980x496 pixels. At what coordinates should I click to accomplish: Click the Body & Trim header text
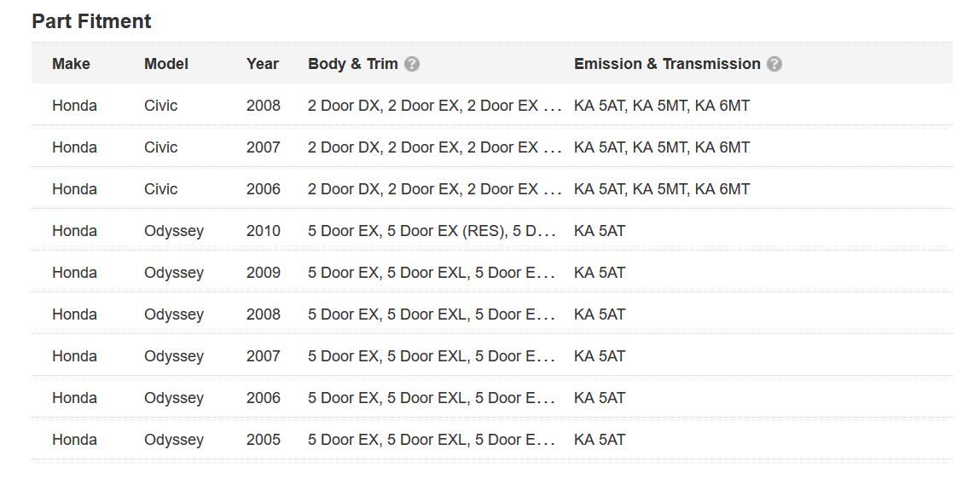coord(353,64)
